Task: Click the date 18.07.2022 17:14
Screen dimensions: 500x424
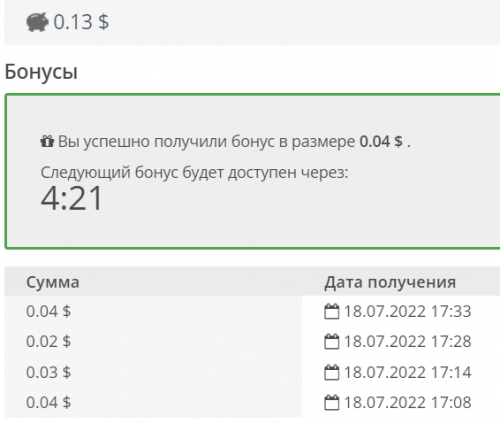Action: point(407,372)
